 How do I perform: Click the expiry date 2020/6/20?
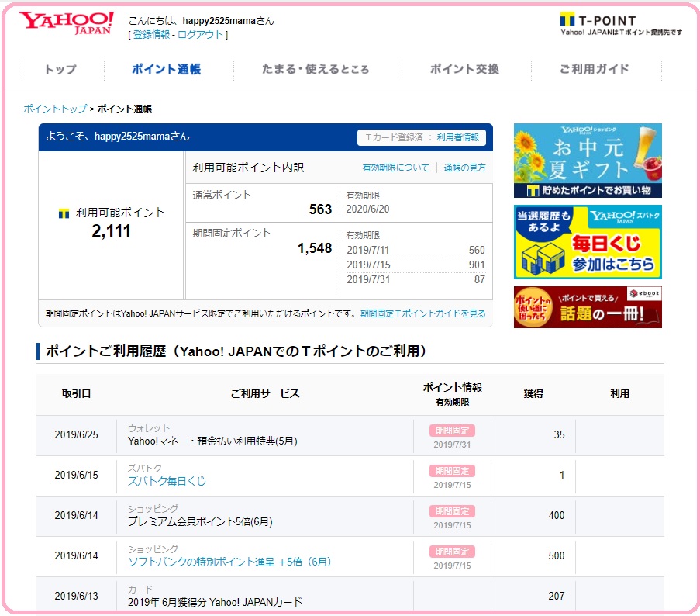(x=368, y=209)
